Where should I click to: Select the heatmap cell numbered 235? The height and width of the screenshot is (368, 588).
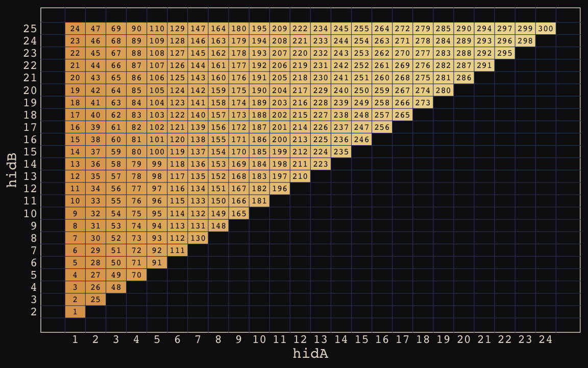341,152
